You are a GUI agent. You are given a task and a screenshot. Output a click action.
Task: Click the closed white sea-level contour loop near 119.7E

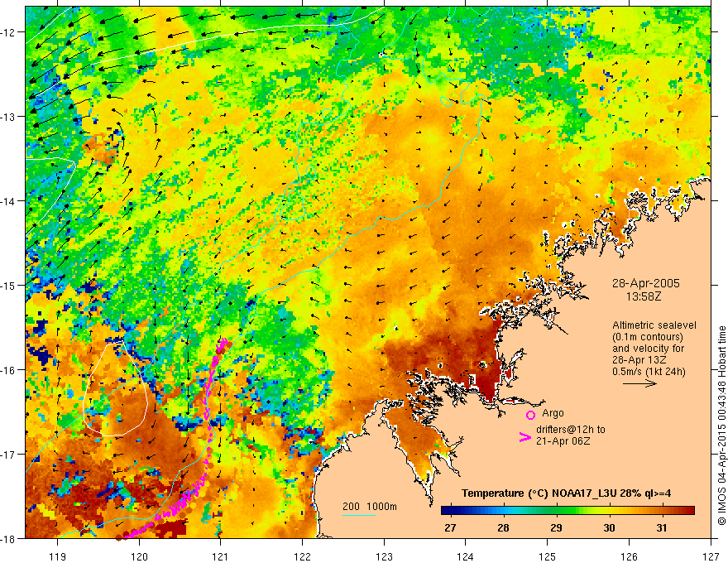pyautogui.click(x=115, y=389)
